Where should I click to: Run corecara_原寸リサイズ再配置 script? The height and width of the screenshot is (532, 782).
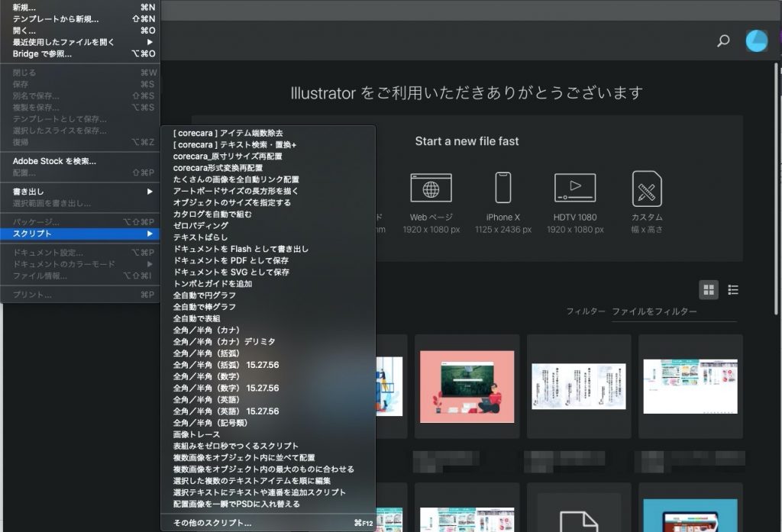268,156
